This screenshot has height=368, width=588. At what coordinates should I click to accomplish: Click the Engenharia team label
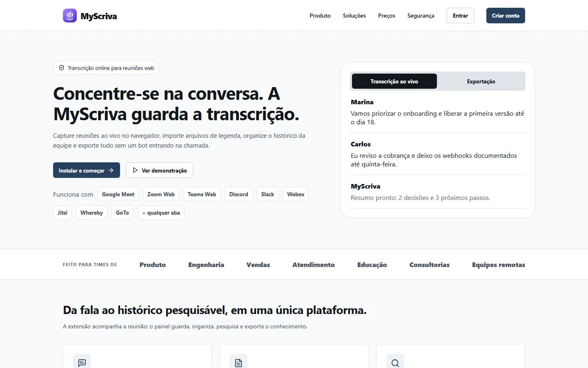206,265
